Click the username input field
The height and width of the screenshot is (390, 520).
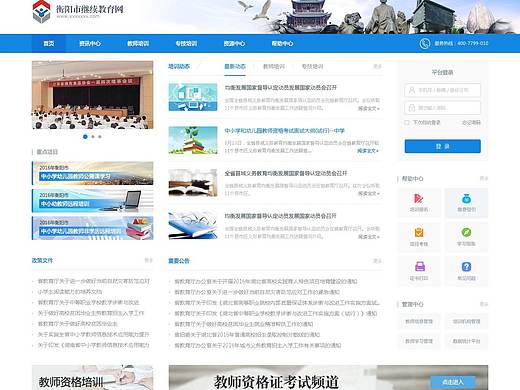[x=443, y=90]
